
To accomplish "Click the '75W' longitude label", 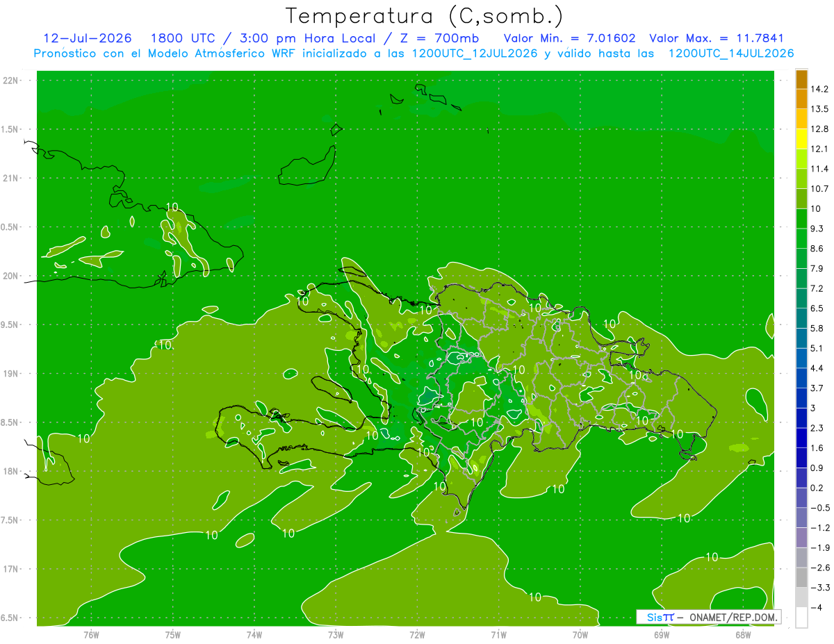I will pos(172,635).
